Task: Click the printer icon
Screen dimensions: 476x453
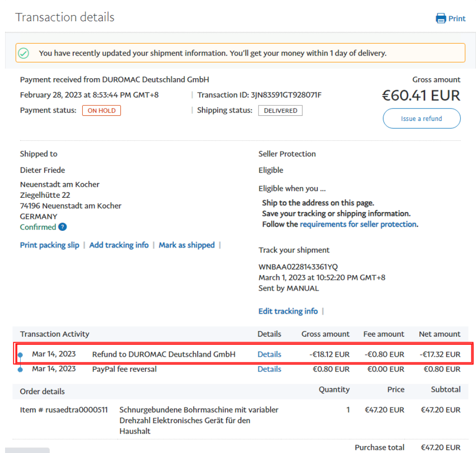Action: pyautogui.click(x=441, y=18)
